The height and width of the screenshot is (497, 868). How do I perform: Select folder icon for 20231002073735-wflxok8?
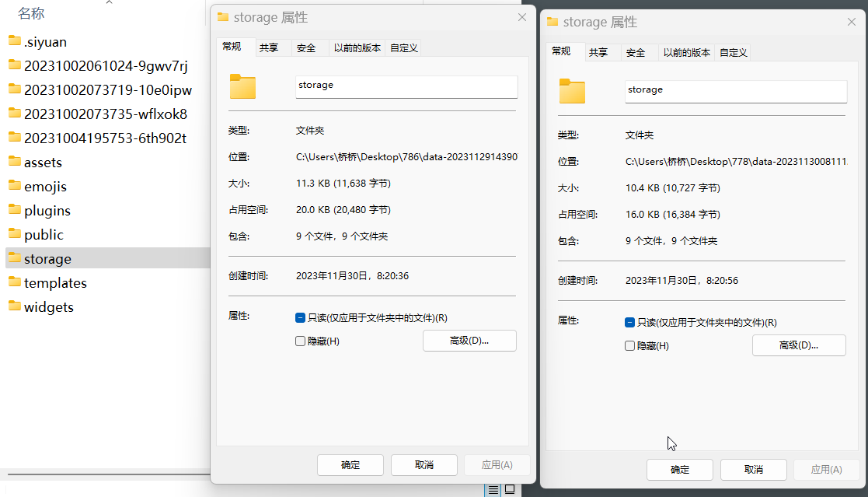pyautogui.click(x=15, y=113)
